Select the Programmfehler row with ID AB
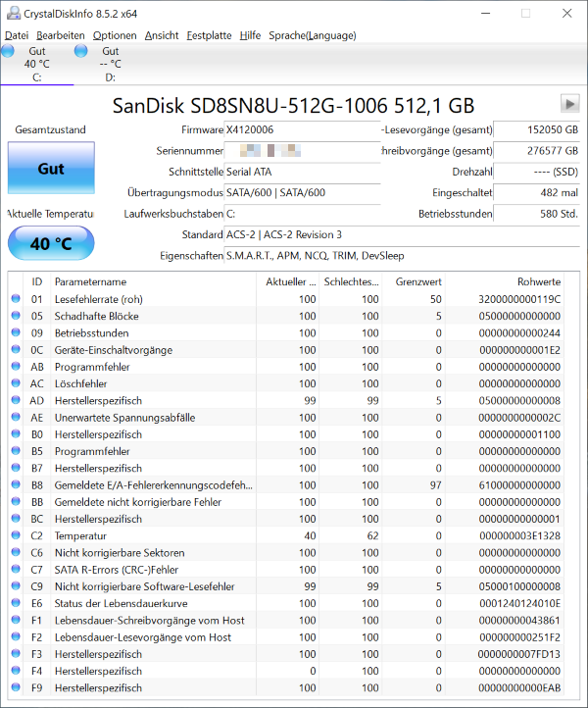588x708 pixels. pyautogui.click(x=286, y=367)
